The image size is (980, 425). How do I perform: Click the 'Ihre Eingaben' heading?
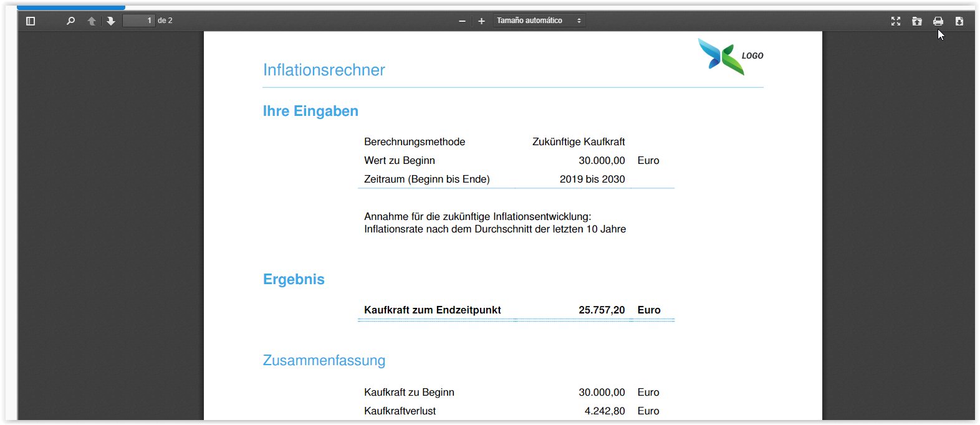click(x=310, y=111)
